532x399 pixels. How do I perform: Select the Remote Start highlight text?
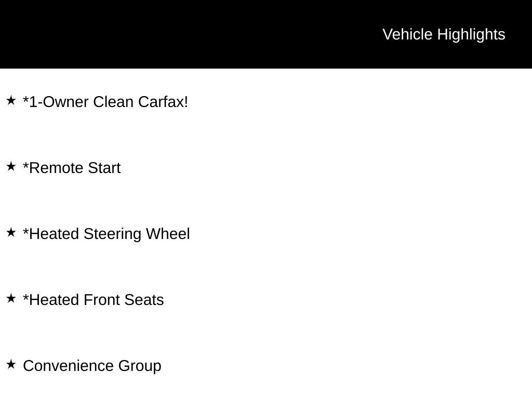[x=72, y=168]
